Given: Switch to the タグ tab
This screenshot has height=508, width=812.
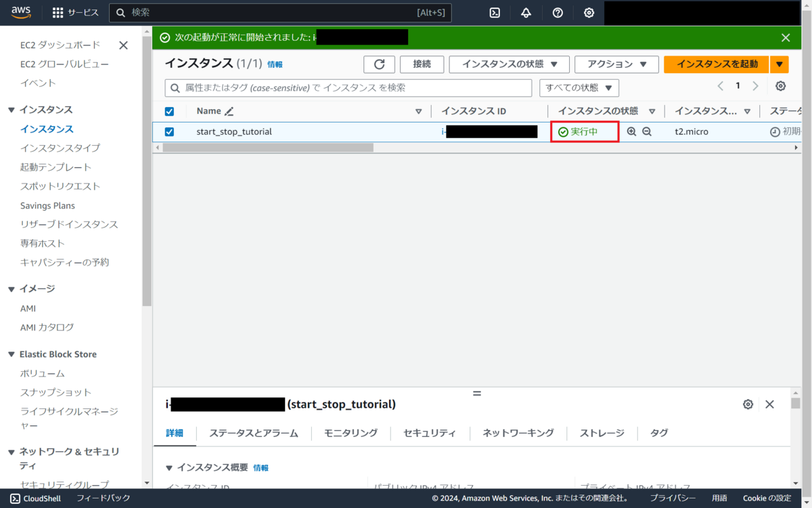Looking at the screenshot, I should click(659, 433).
